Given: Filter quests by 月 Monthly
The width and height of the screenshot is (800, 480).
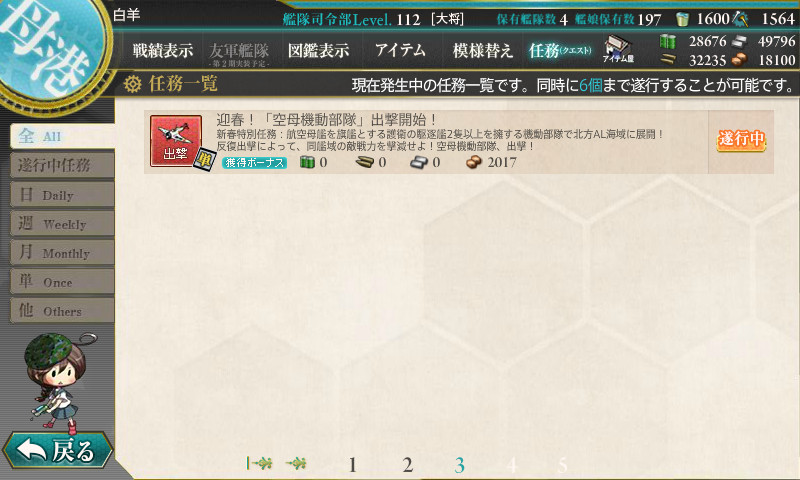Looking at the screenshot, I should coord(62,253).
